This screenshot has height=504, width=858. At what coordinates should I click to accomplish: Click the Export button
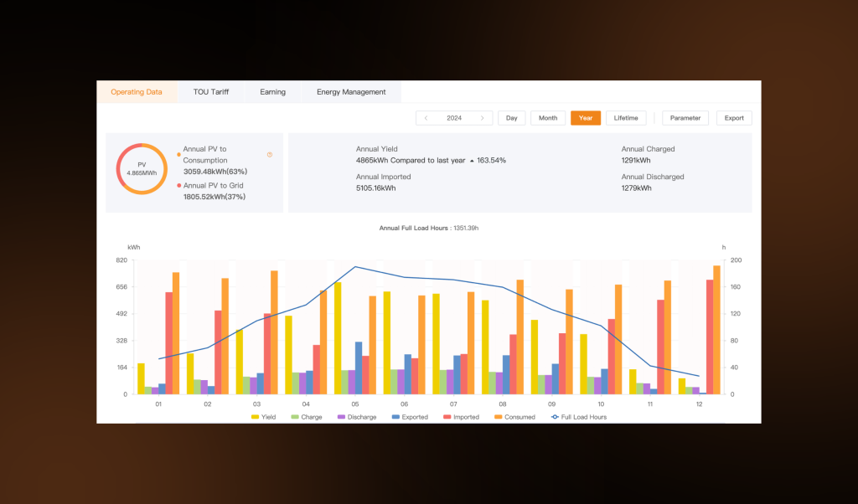[x=734, y=117]
